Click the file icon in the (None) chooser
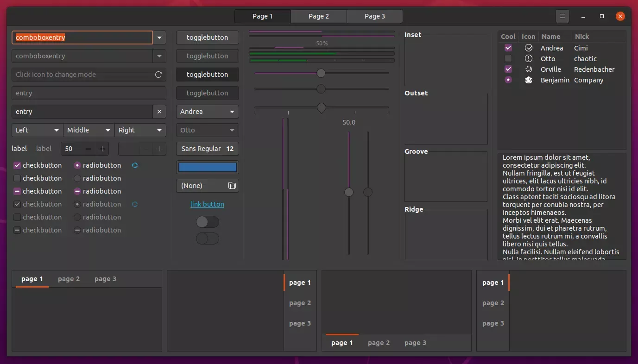The image size is (638, 364). click(232, 186)
